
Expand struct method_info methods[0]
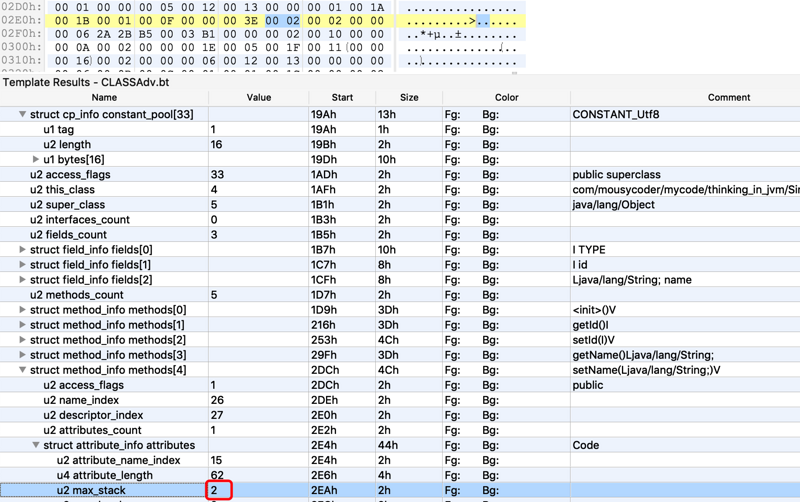tap(22, 310)
